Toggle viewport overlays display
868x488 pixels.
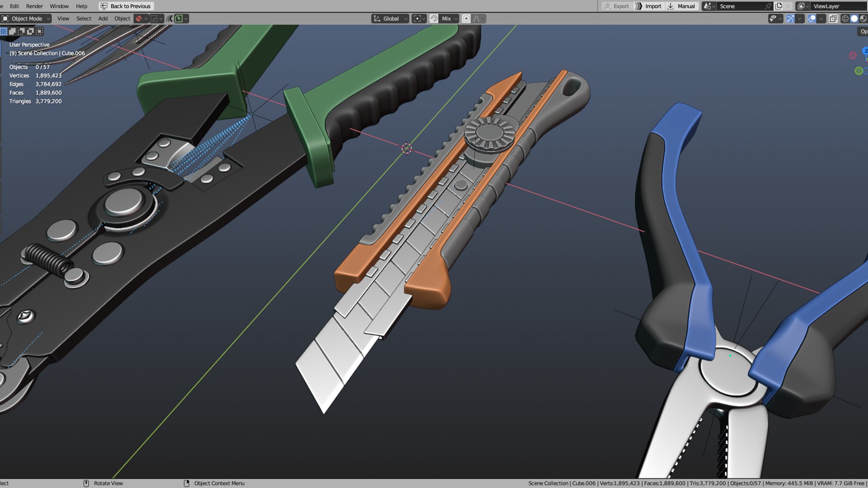[812, 19]
